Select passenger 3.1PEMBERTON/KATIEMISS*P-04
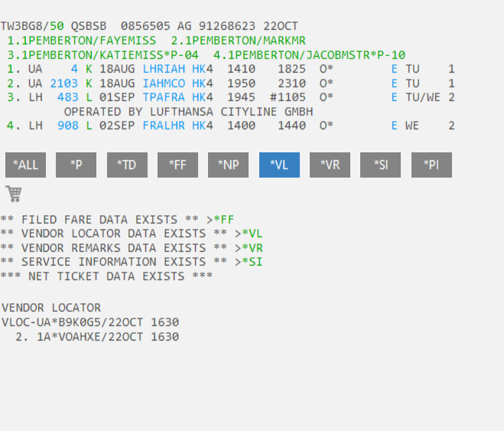 pyautogui.click(x=102, y=55)
